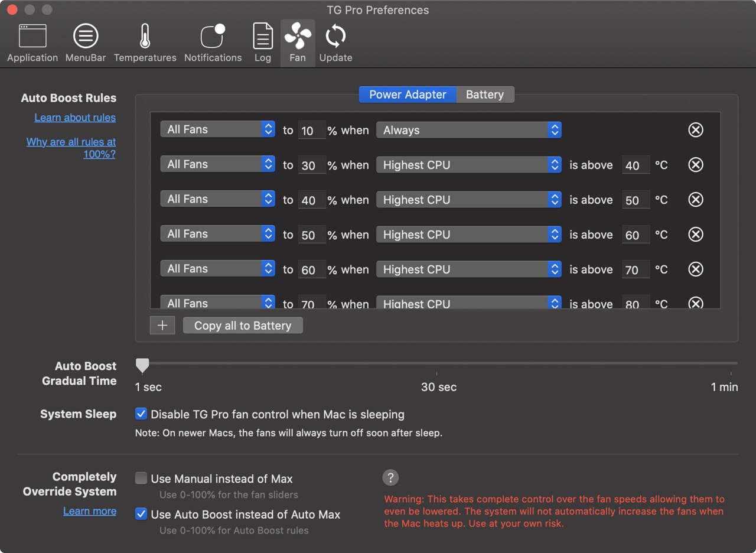The image size is (756, 553).
Task: Open All Fans dropdown in Always rule
Action: pyautogui.click(x=217, y=129)
